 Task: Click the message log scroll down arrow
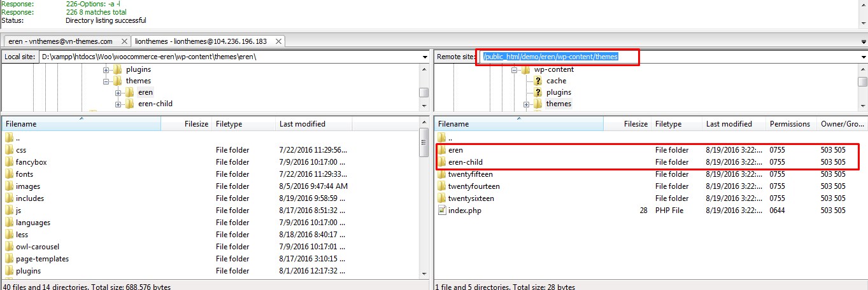862,24
